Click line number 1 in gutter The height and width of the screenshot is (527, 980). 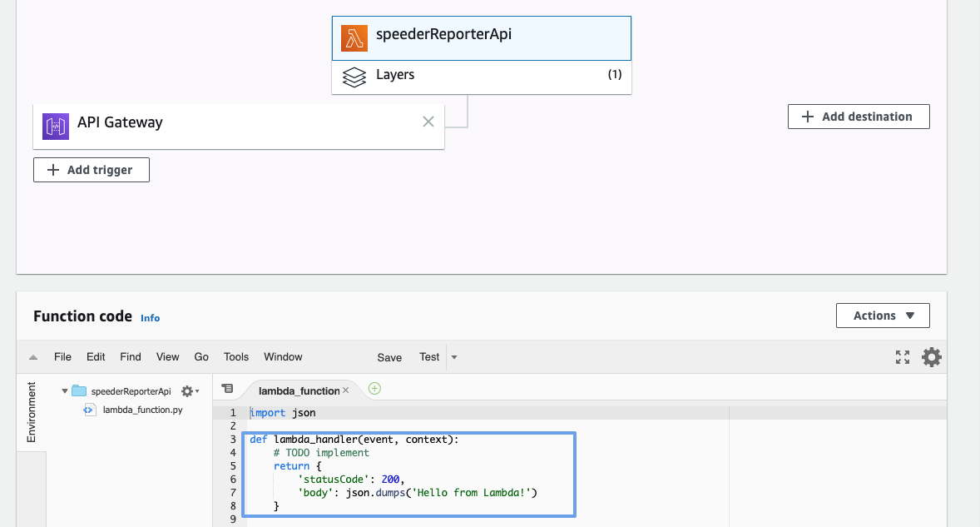point(233,413)
